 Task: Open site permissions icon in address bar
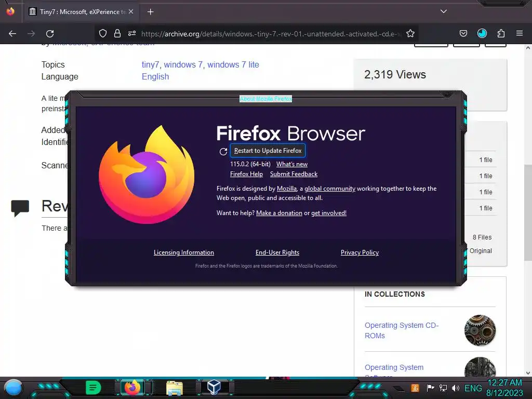pos(132,33)
